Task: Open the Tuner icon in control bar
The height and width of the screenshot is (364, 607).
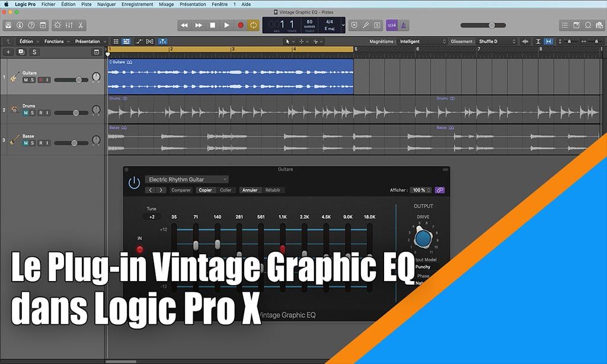Action: (x=365, y=25)
